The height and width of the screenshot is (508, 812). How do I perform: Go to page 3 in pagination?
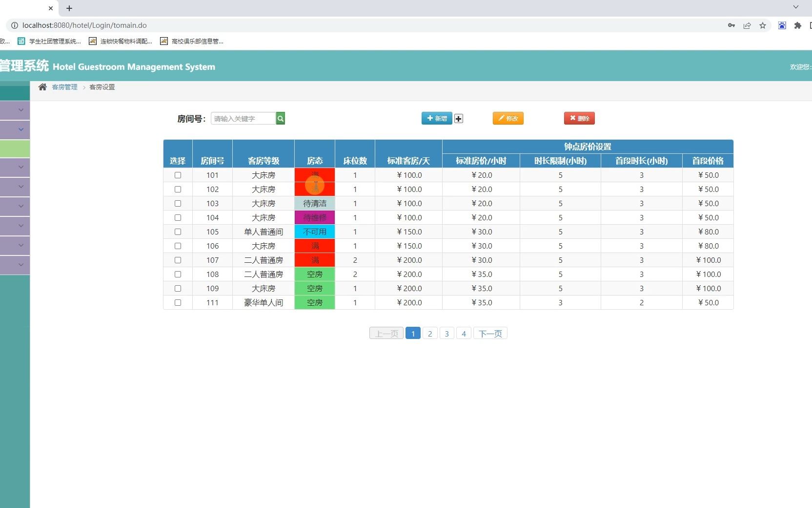pyautogui.click(x=447, y=333)
